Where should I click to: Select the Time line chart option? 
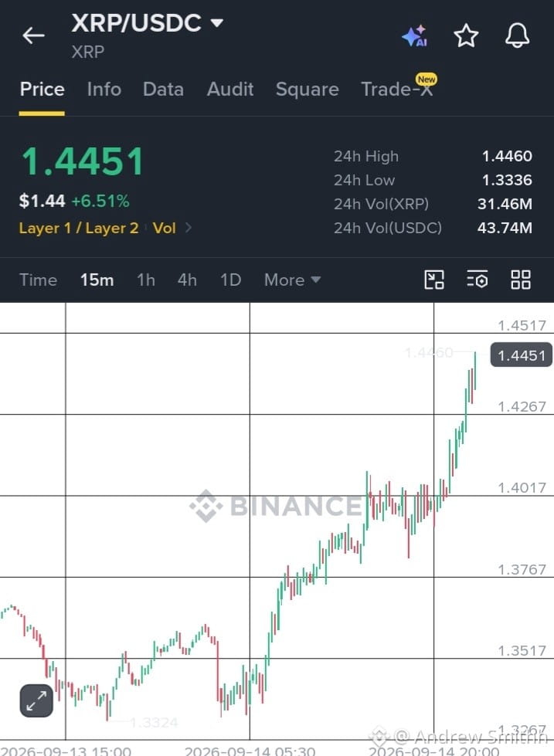tap(38, 280)
